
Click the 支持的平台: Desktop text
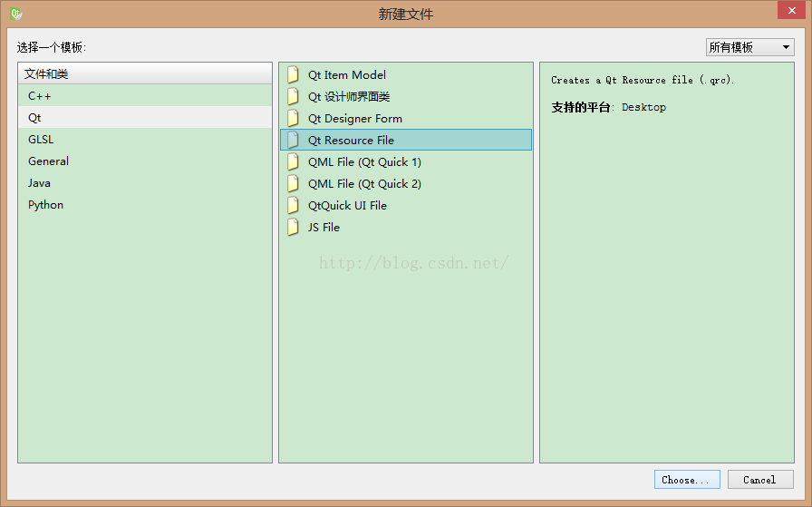(608, 107)
